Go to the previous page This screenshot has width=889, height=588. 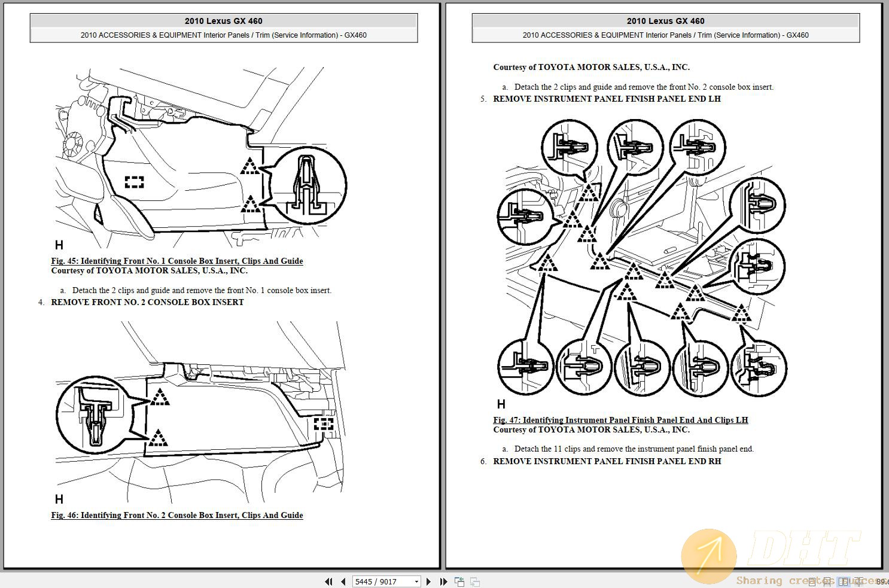coord(343,581)
